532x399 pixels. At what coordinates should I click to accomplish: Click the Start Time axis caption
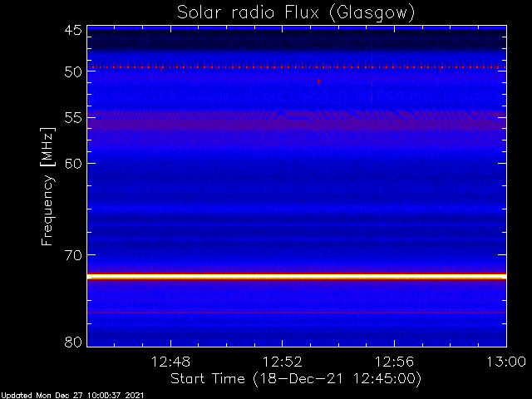click(x=296, y=379)
